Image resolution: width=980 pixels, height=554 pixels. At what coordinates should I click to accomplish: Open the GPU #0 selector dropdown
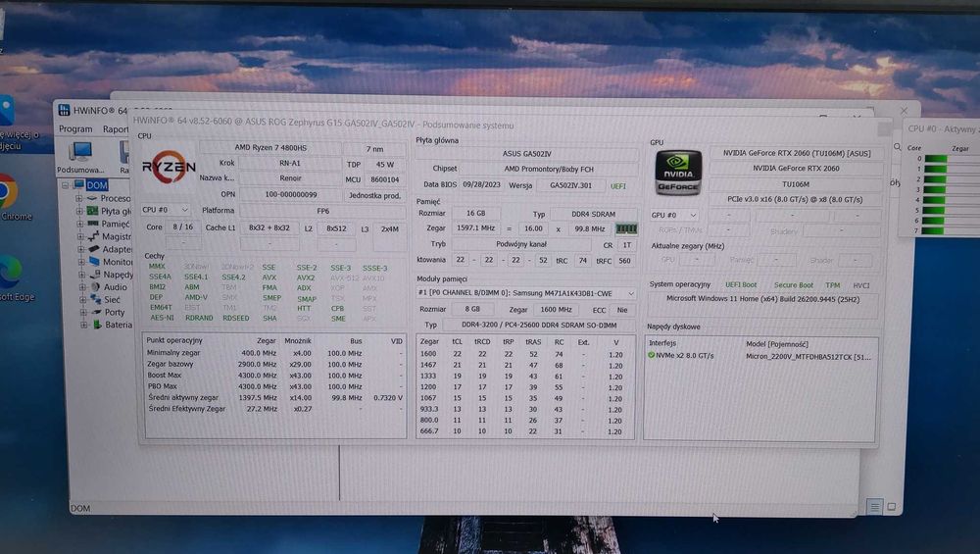point(674,215)
